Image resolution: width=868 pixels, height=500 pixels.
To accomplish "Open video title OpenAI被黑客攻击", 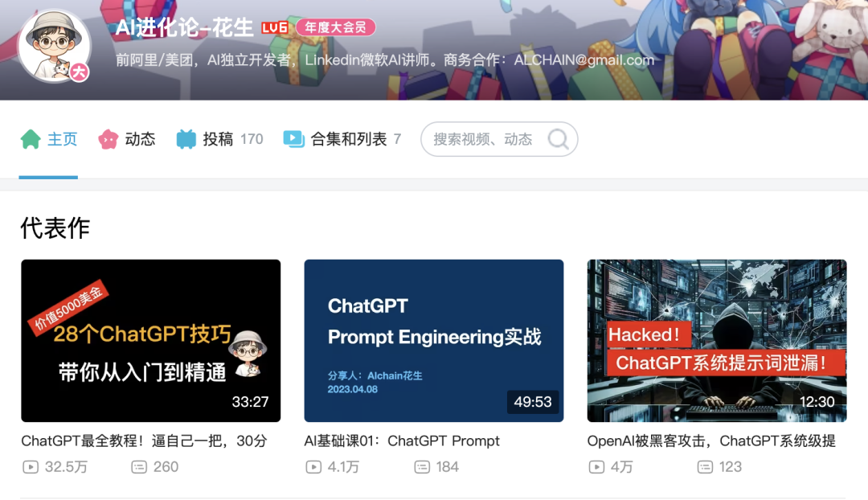I will point(711,441).
